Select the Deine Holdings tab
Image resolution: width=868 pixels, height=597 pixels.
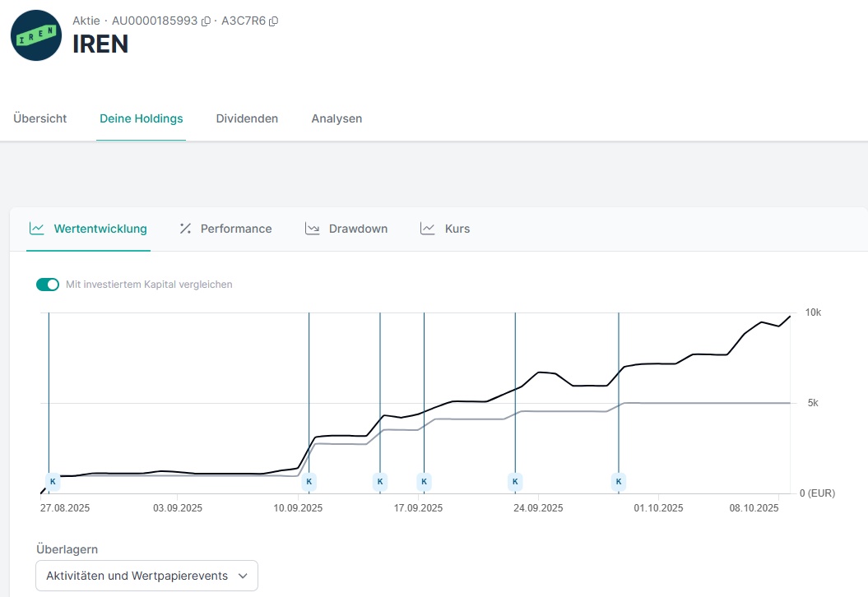141,118
